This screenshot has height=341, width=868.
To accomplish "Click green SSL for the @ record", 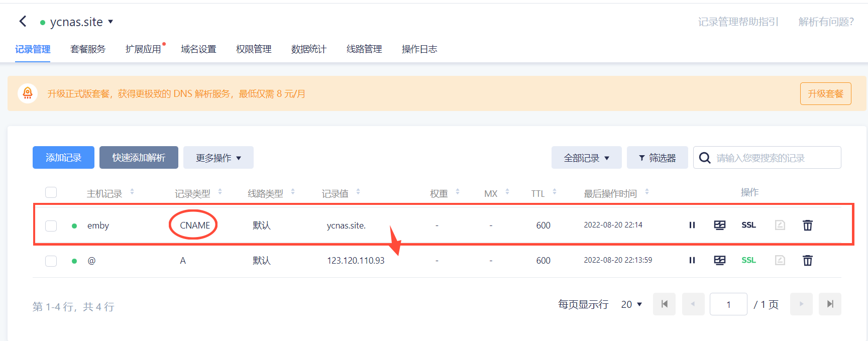I will tap(748, 260).
